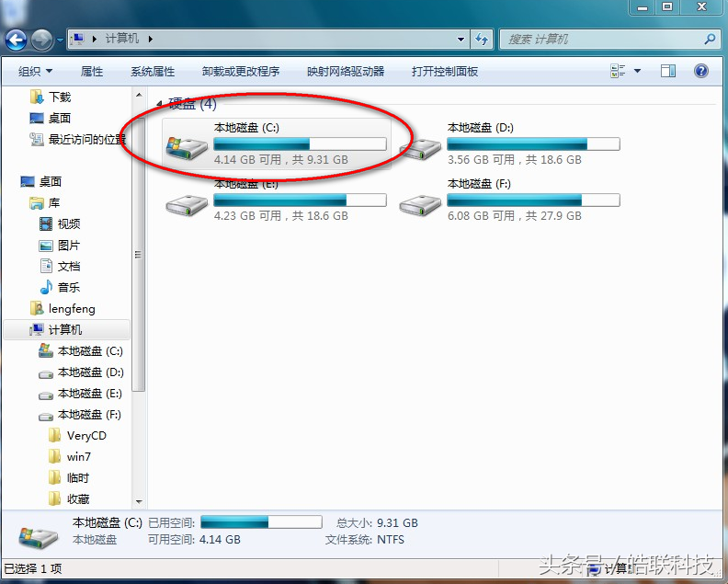Collapse the 硬盘 (4) group

click(159, 104)
